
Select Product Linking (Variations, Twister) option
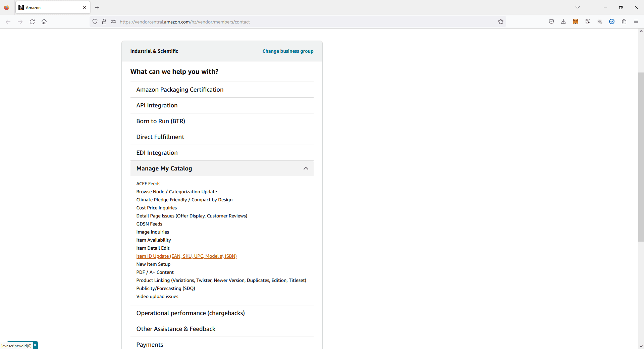tap(221, 280)
